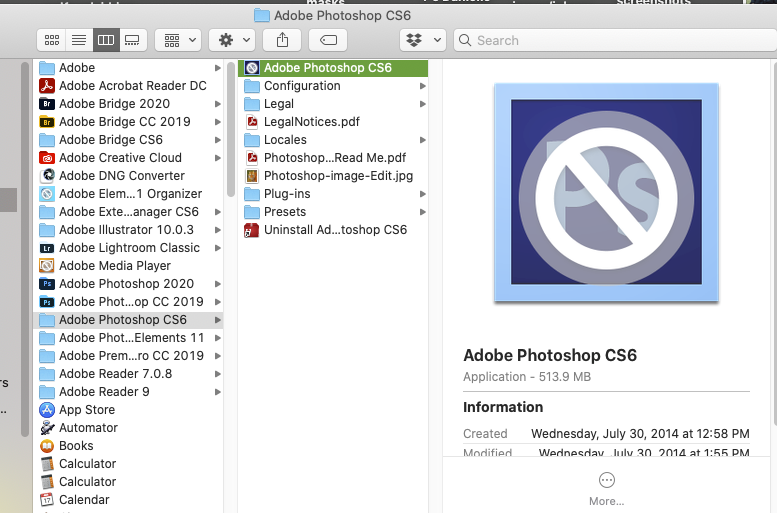Image resolution: width=777 pixels, height=513 pixels.
Task: Select Adobe Photoshop CS6 application icon in second column
Action: pyautogui.click(x=252, y=68)
